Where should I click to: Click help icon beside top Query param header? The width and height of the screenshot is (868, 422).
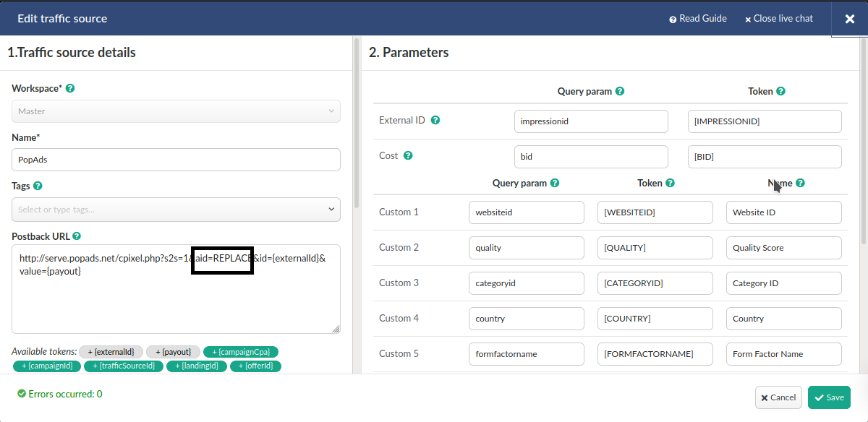coord(620,92)
